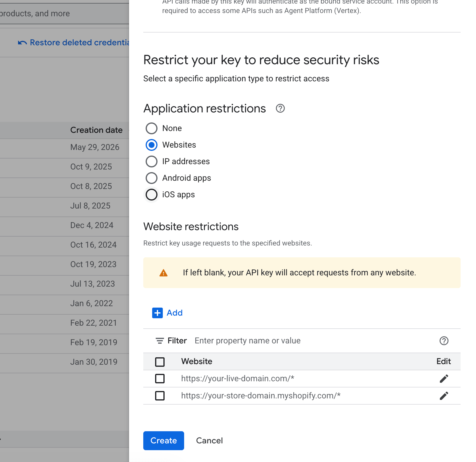Check the your-live-domain.com row checkbox

point(160,379)
